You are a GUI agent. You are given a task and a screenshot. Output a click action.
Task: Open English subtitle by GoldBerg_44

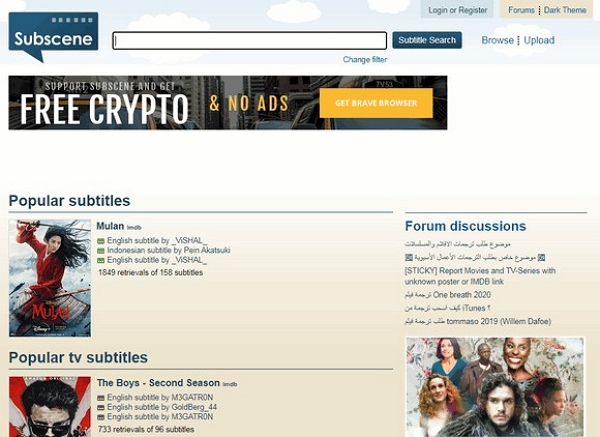coord(162,407)
